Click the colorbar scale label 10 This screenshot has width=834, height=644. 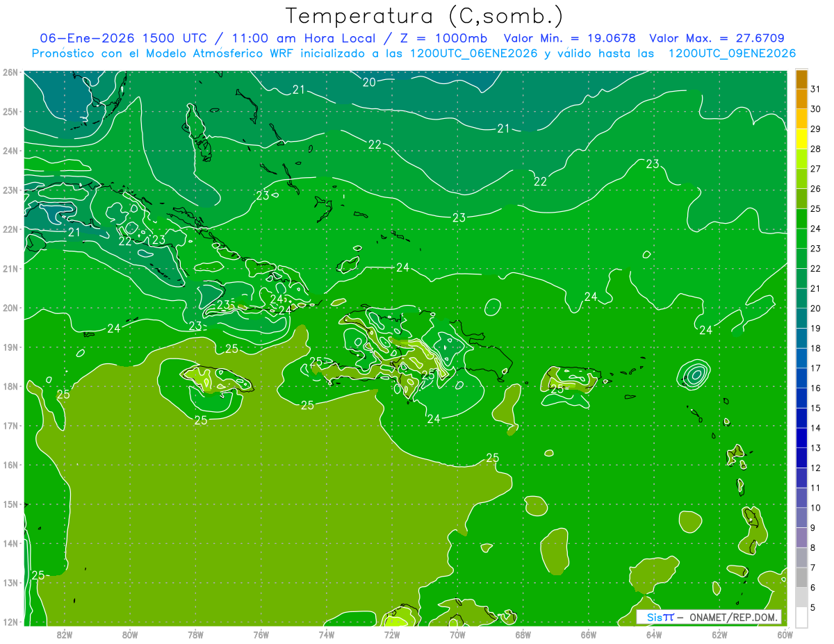click(x=816, y=507)
